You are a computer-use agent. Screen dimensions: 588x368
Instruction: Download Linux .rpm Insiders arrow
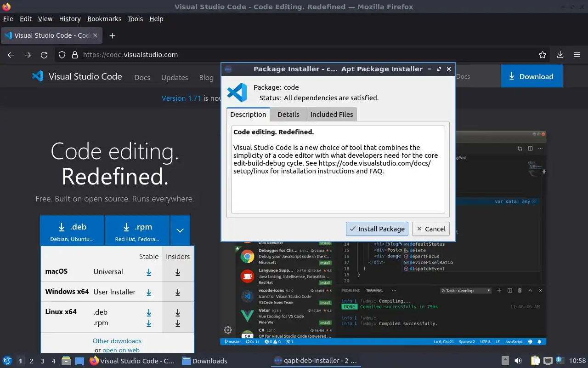click(178, 323)
